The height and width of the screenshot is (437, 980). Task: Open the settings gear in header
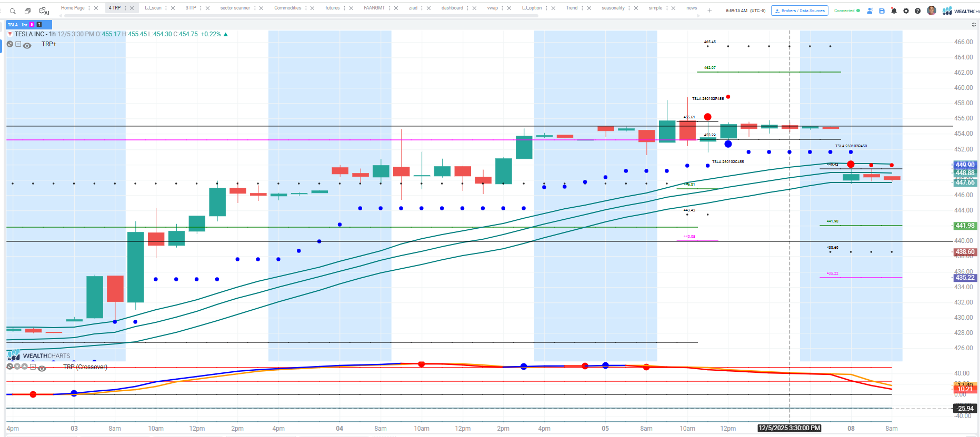pos(906,11)
